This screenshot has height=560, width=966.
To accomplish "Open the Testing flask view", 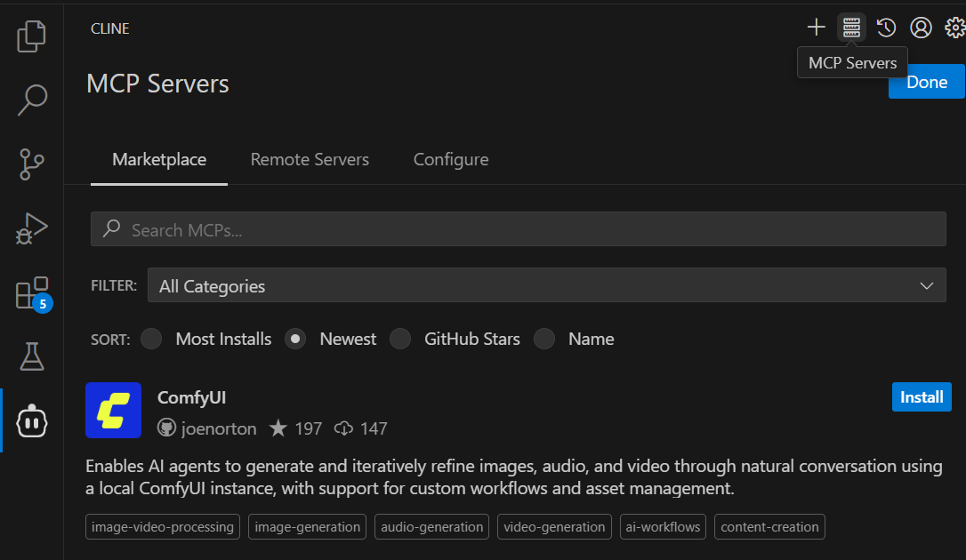I will pyautogui.click(x=31, y=357).
